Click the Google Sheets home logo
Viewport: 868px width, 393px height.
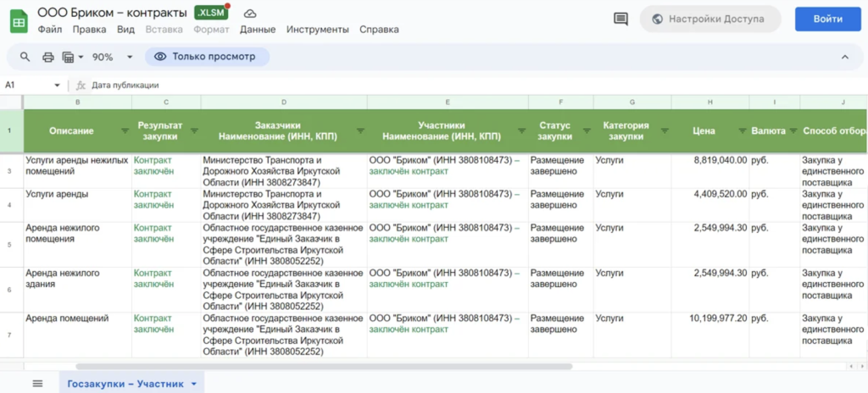pos(19,20)
